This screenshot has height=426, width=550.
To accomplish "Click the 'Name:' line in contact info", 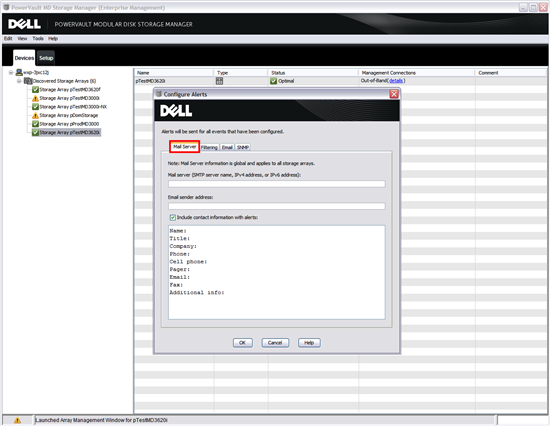I will (x=178, y=231).
